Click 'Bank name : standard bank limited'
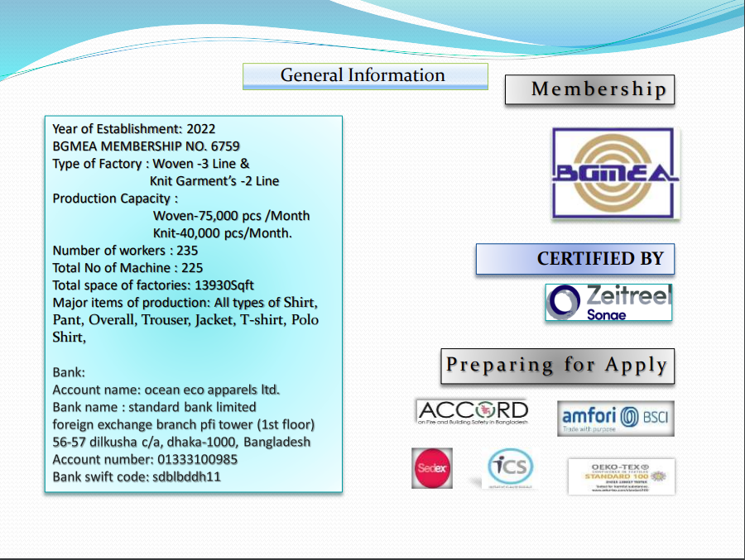Screen dimensions: 745x560 pos(154,407)
